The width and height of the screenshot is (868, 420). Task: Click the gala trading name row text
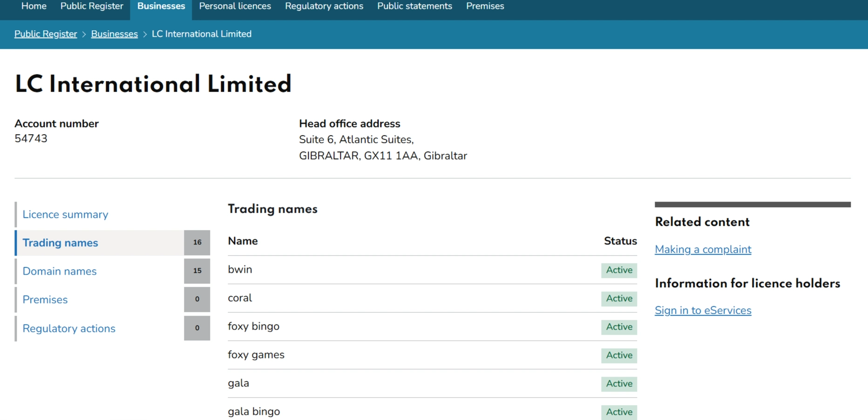coord(238,383)
